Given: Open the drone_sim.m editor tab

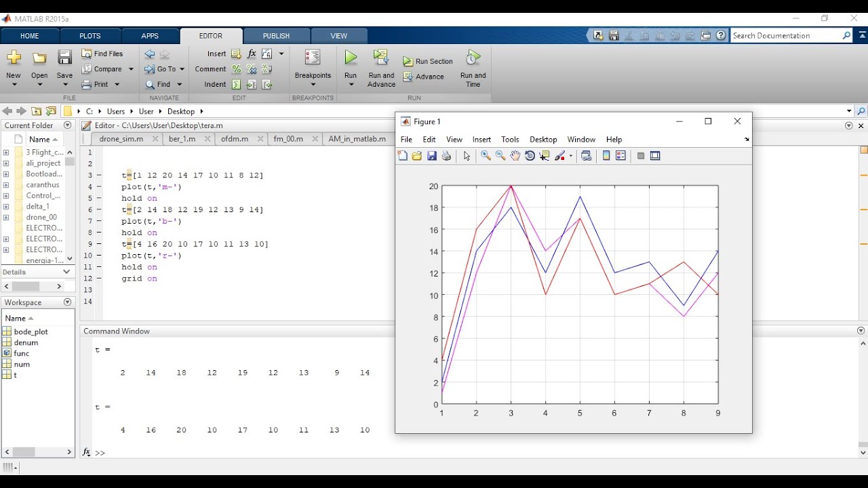Looking at the screenshot, I should point(121,139).
